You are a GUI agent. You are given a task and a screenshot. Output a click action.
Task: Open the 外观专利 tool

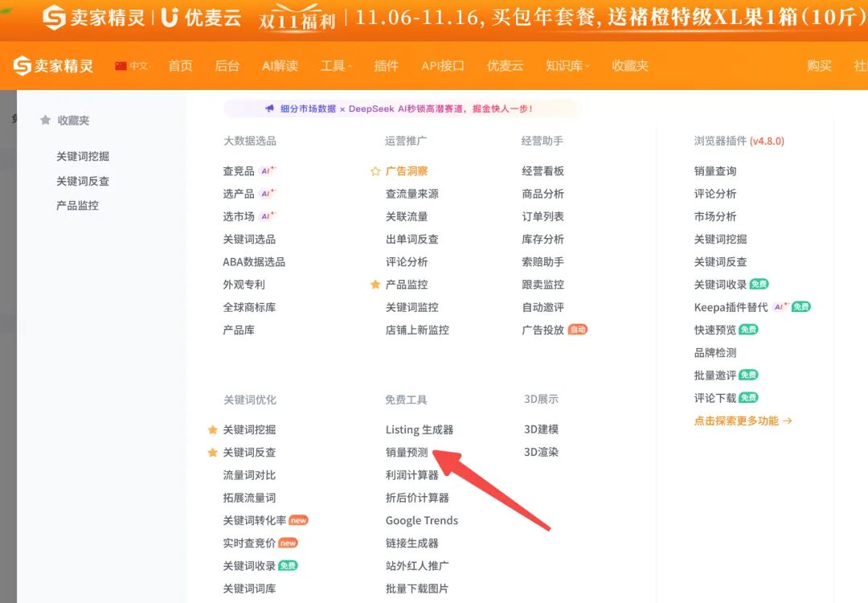click(x=244, y=285)
